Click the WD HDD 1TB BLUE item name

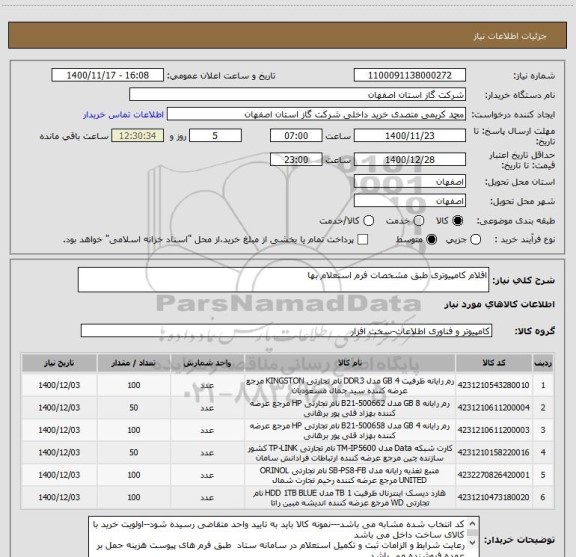(x=350, y=497)
